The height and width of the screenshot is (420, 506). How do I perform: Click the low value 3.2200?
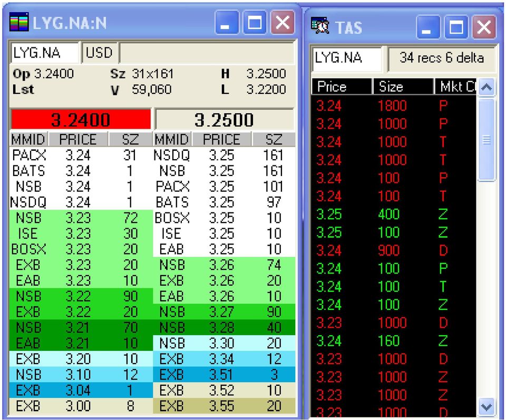tap(266, 90)
